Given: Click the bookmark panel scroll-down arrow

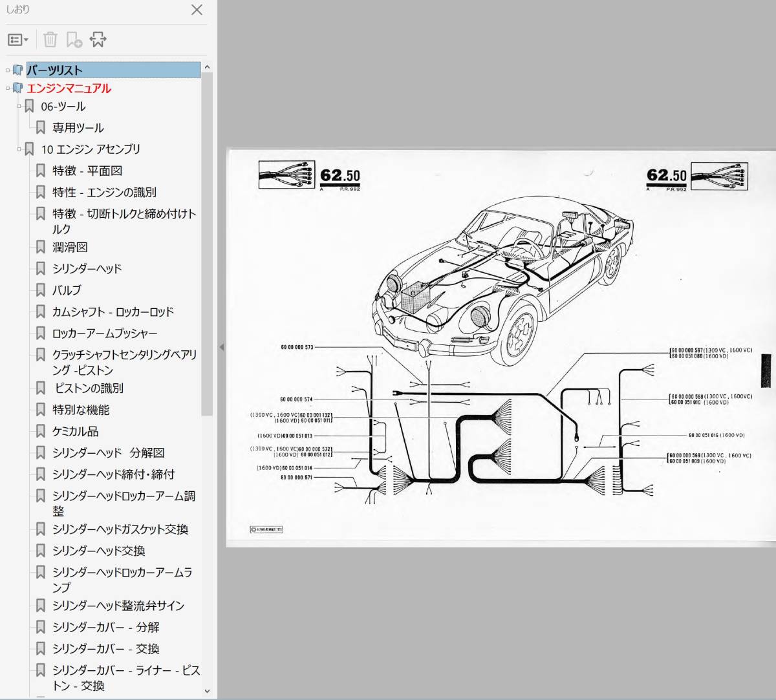Looking at the screenshot, I should tap(207, 691).
